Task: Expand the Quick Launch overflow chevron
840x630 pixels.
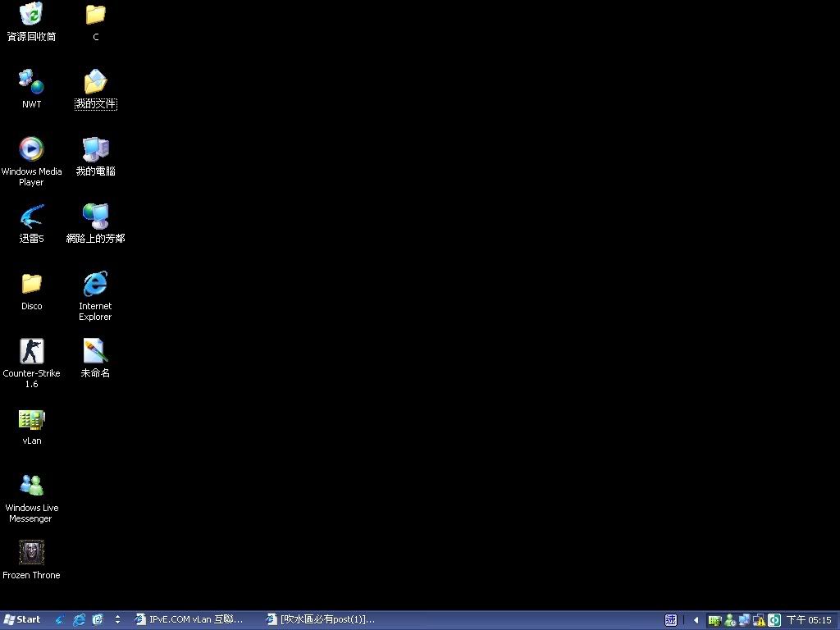Action: coord(117,620)
